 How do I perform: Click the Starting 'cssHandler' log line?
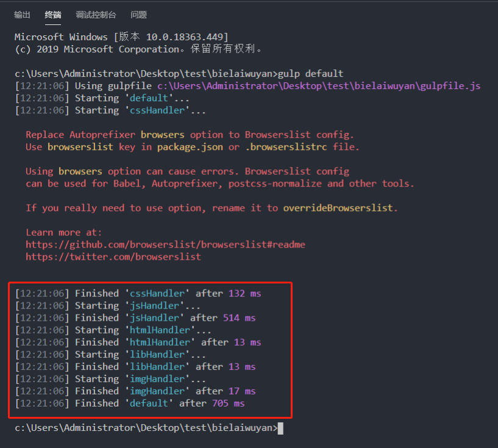point(110,110)
